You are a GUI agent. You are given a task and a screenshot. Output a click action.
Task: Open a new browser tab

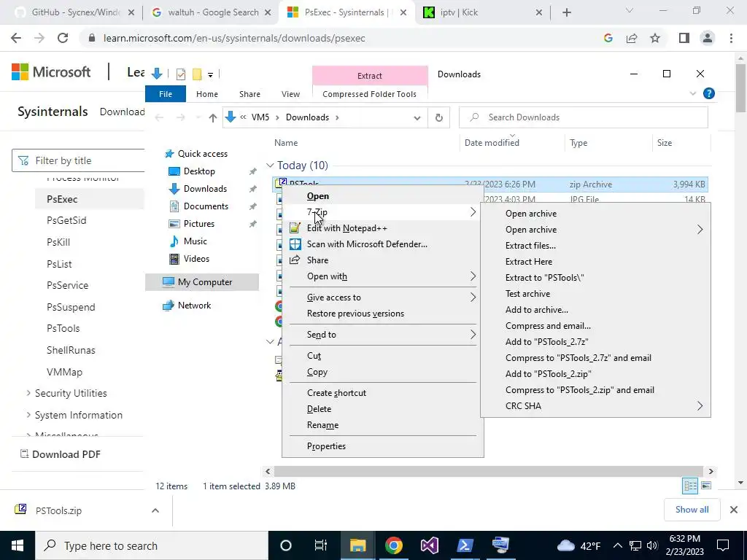point(566,12)
